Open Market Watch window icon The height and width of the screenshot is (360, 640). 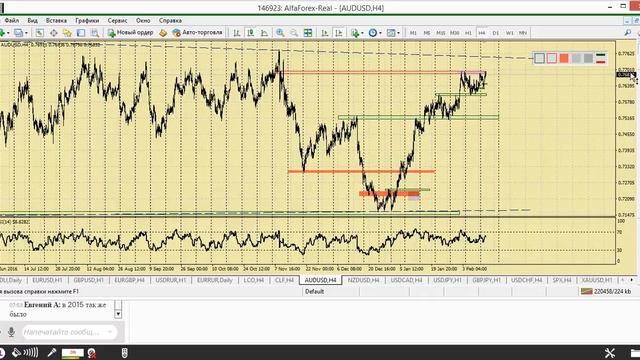[40, 33]
